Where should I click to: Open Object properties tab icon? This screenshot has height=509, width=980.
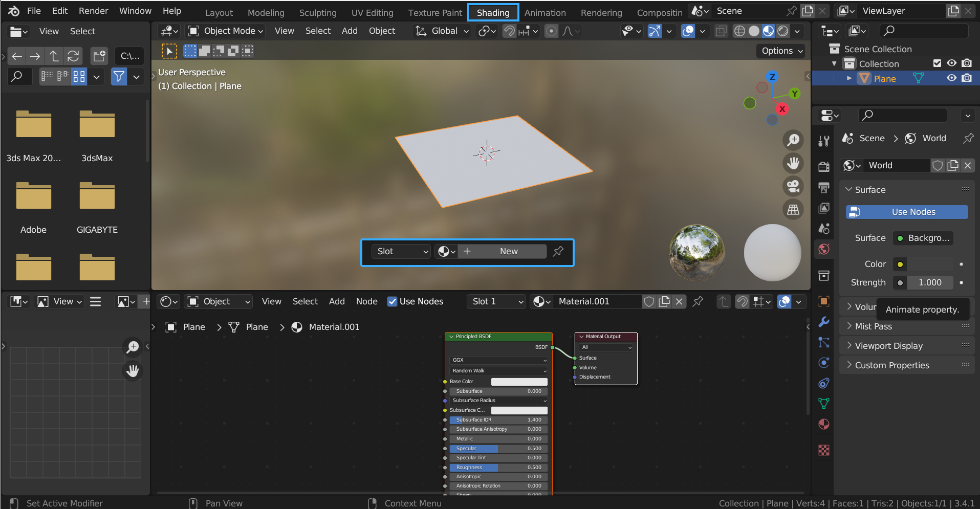tap(824, 301)
